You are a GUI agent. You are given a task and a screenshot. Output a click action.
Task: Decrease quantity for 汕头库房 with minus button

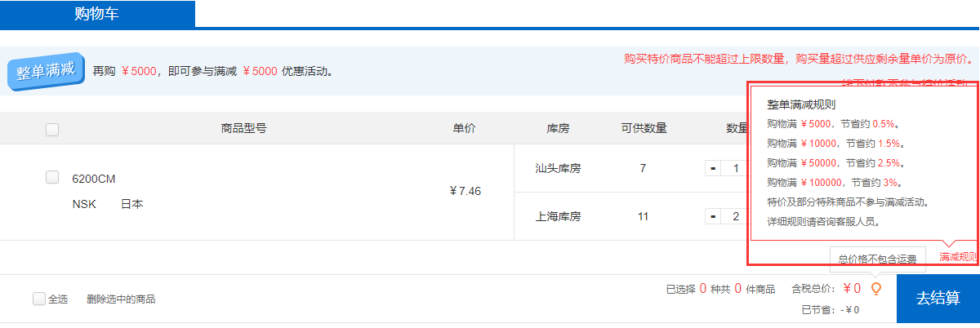click(x=713, y=169)
